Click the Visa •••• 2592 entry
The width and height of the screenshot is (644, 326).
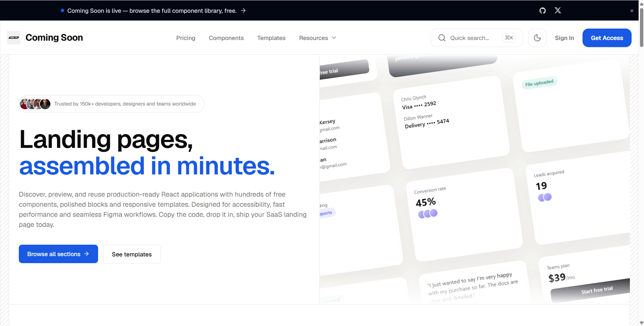coord(419,105)
